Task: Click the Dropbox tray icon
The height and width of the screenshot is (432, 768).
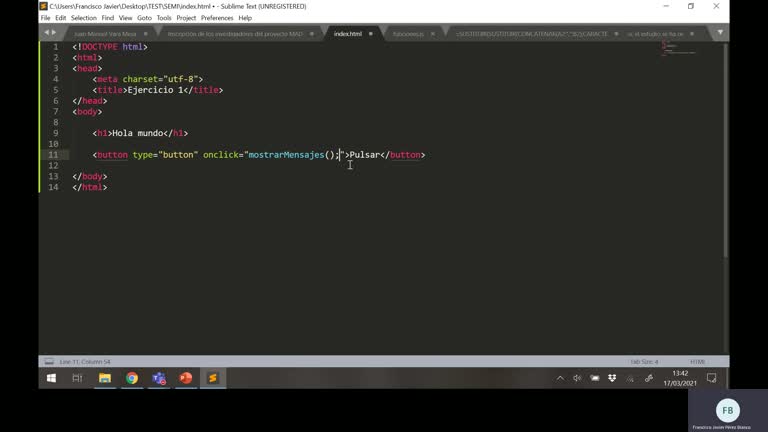Action: point(612,378)
